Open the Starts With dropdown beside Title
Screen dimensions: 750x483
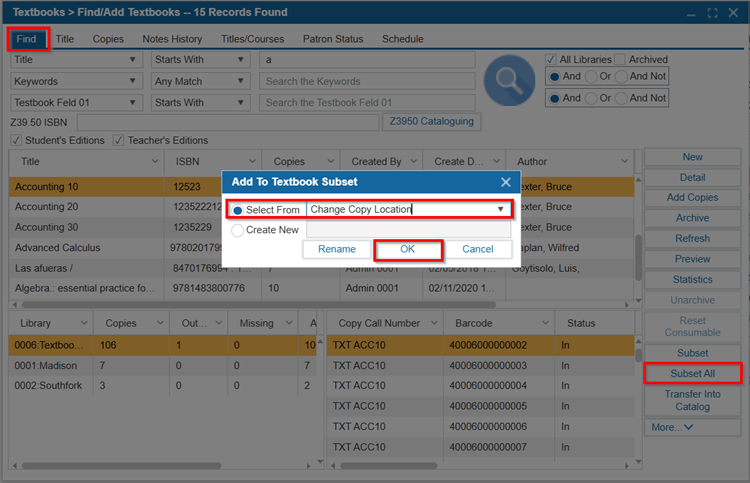(x=241, y=60)
